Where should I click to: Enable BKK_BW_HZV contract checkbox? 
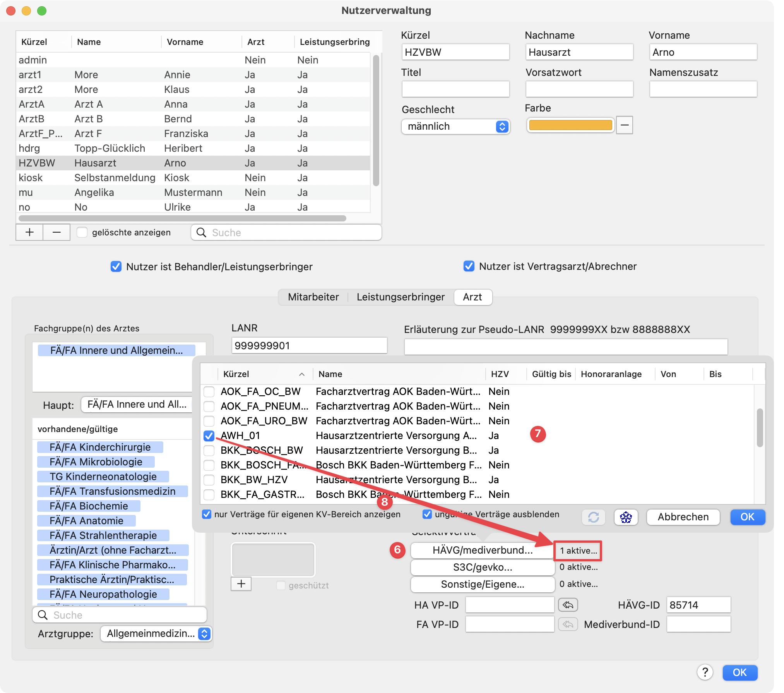pos(209,480)
